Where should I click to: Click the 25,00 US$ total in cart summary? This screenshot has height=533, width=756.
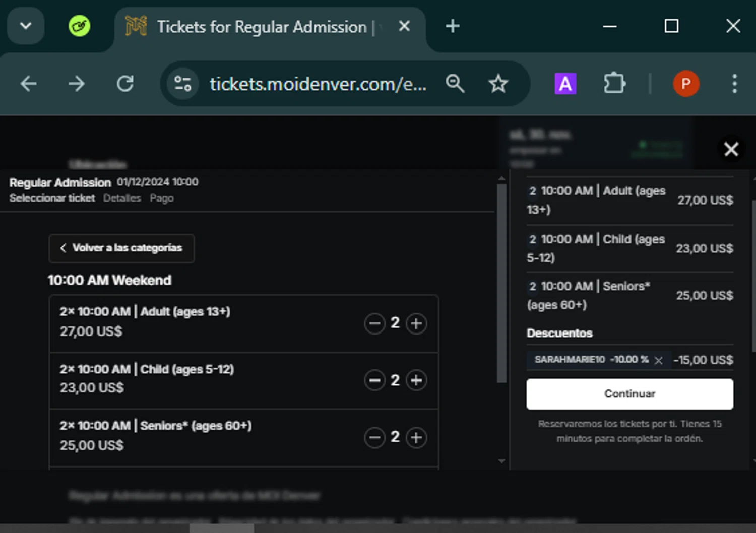click(x=705, y=295)
